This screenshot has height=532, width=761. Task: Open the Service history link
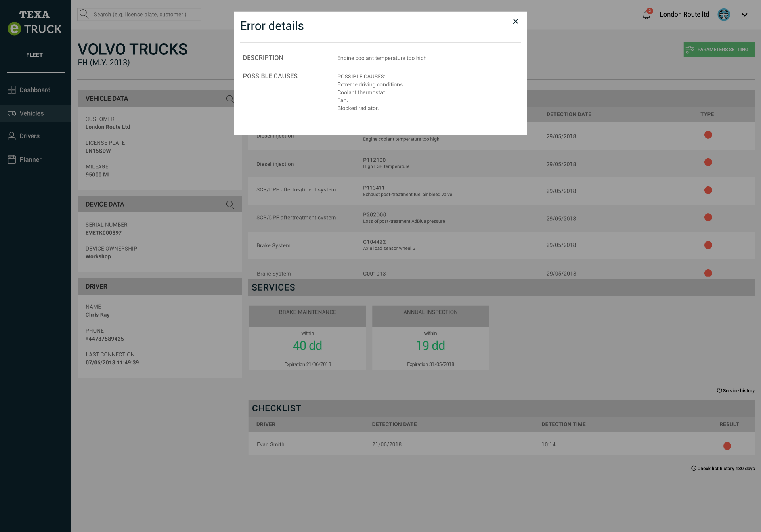point(736,390)
